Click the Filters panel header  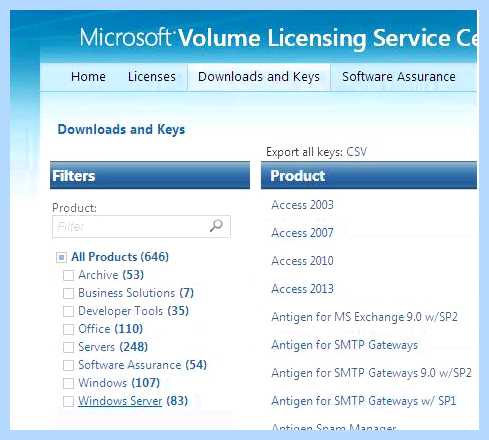point(150,175)
